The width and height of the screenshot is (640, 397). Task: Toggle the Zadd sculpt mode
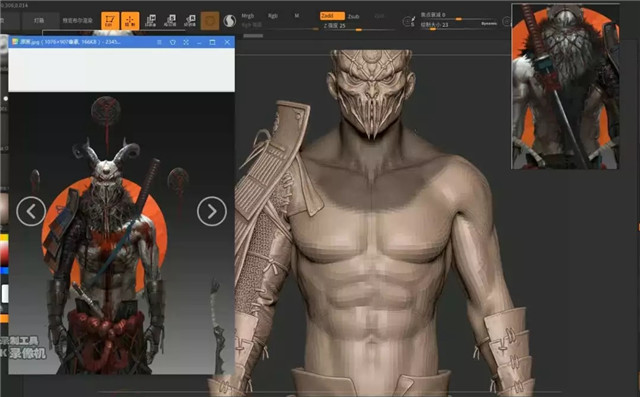[x=332, y=16]
